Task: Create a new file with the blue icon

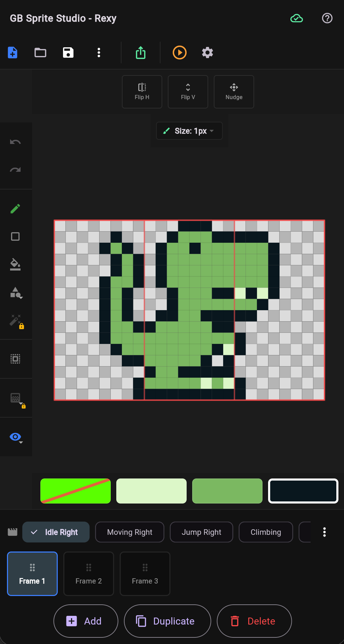Action: [13, 53]
